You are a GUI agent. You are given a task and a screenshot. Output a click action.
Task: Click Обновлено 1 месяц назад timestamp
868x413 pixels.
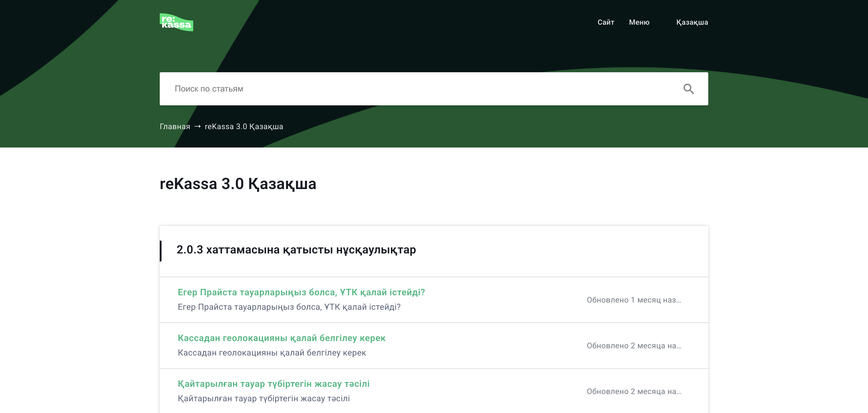634,300
